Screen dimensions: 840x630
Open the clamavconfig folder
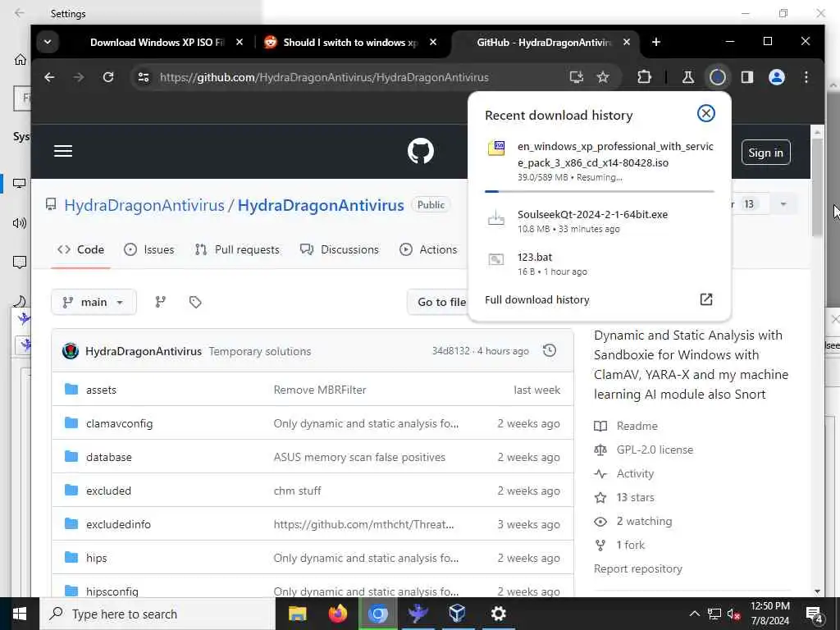119,424
